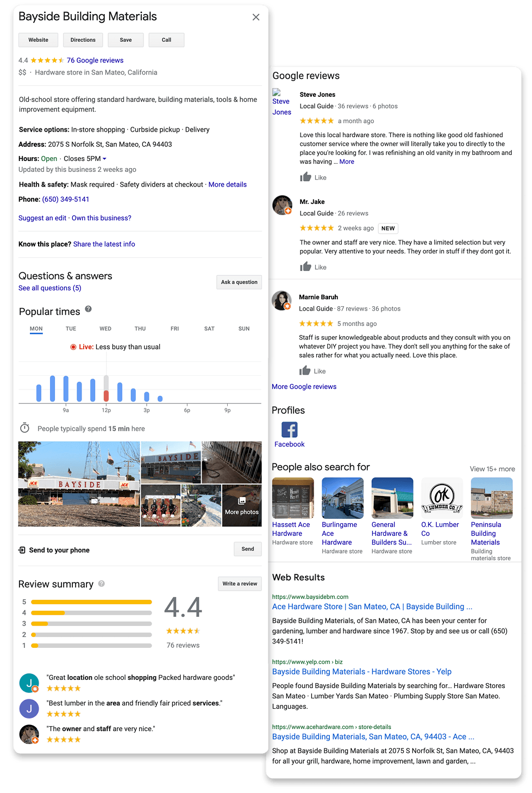Open More Google reviews link
Viewport: 532px width, 793px height.
point(304,387)
